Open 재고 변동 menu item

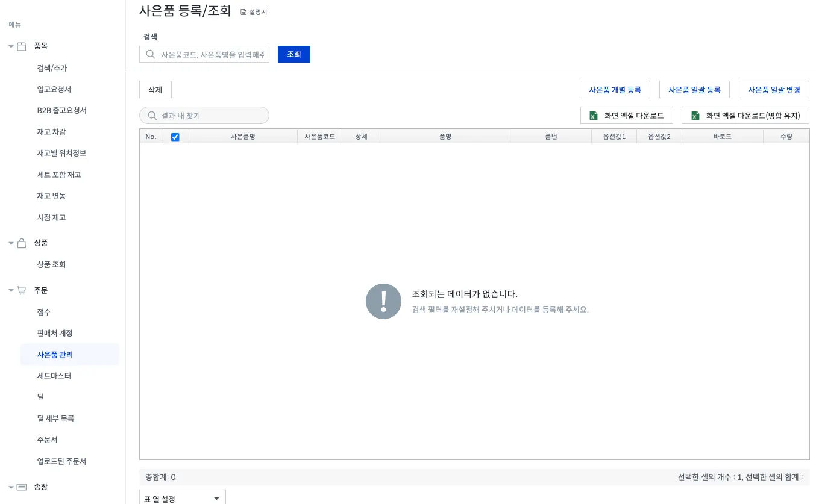pos(51,196)
